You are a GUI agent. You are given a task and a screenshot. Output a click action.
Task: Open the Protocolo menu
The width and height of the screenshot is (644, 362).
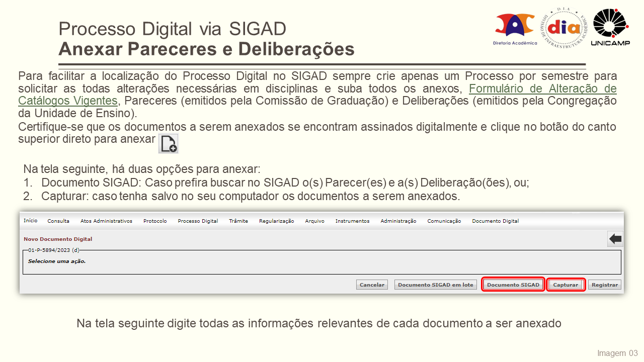tap(155, 221)
